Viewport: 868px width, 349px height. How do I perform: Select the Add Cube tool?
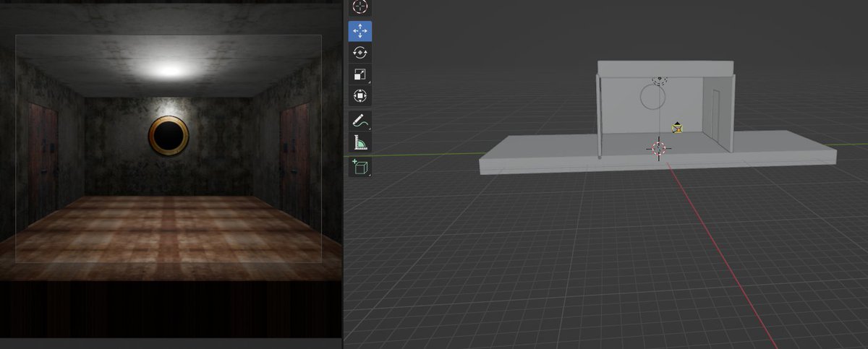point(359,168)
